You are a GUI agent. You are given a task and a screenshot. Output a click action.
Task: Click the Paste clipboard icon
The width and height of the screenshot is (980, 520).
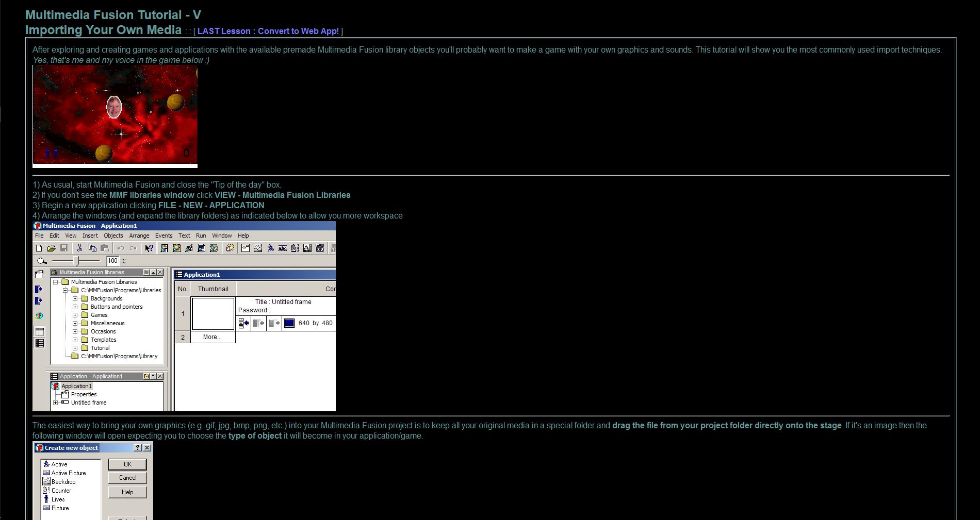105,248
